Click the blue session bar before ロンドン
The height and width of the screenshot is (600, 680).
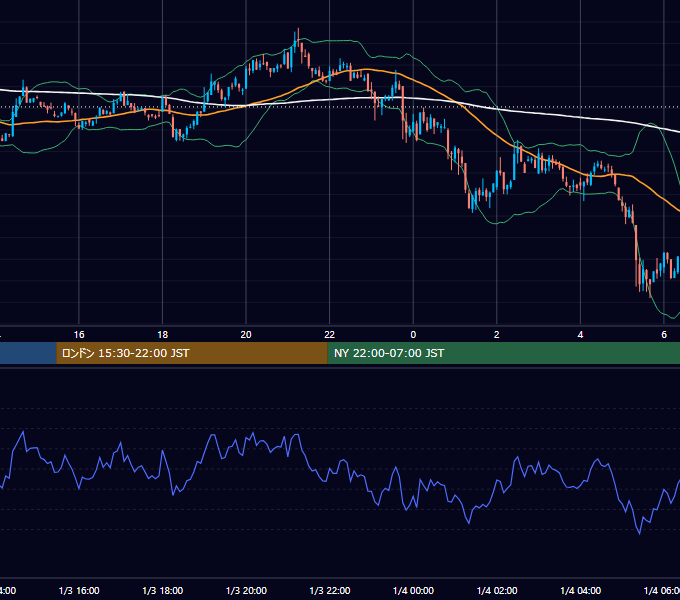(28, 353)
